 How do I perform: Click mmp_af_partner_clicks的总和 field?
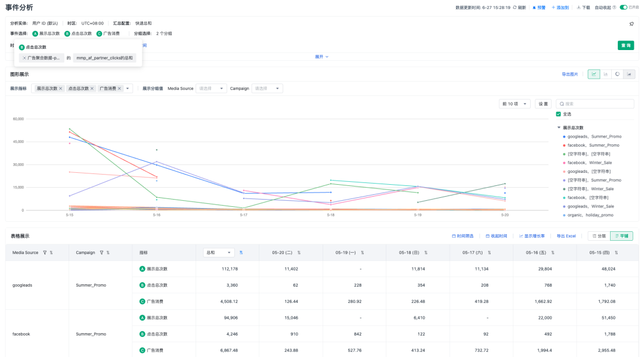click(104, 58)
